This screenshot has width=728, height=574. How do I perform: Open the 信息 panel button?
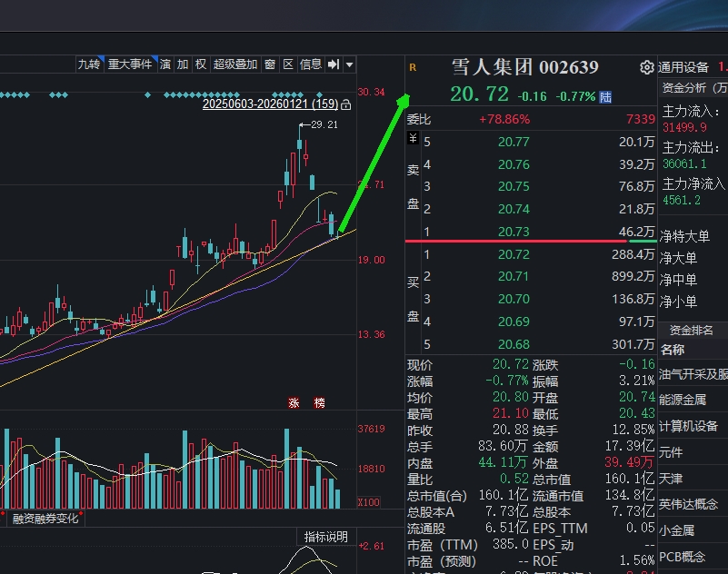(x=311, y=64)
